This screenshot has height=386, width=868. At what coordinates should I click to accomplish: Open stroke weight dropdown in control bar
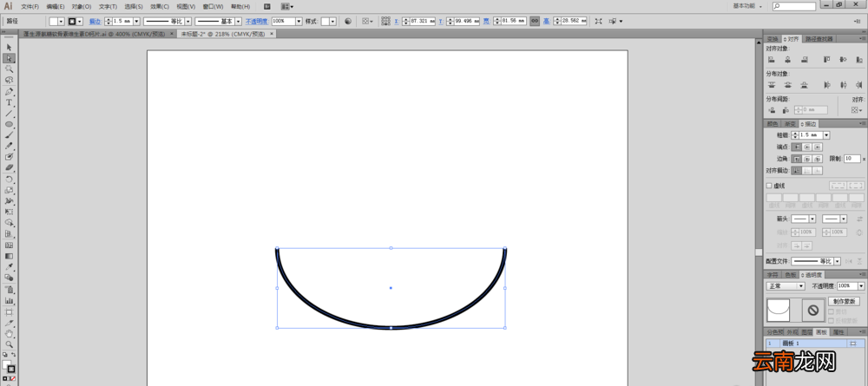(136, 21)
